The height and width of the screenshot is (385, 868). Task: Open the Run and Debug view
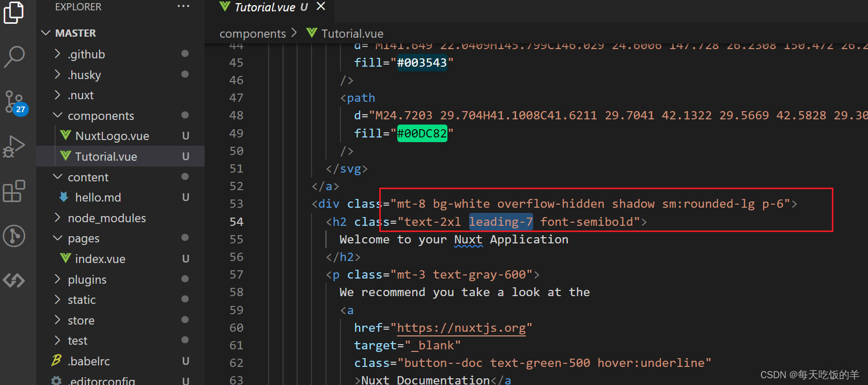14,146
